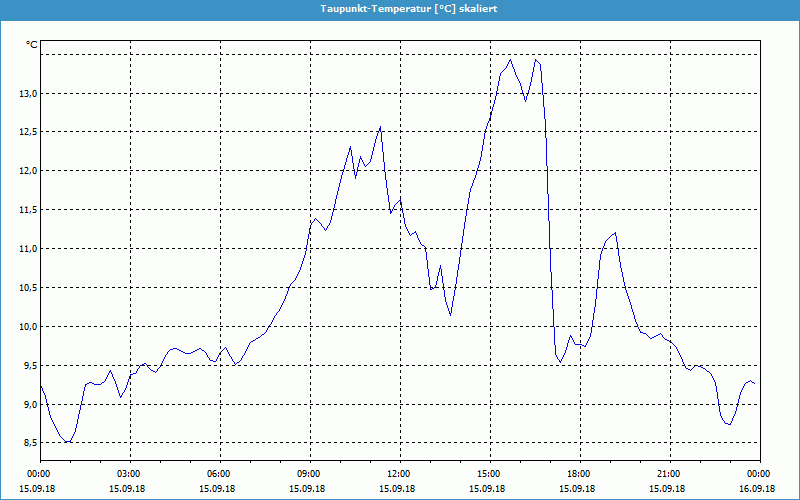Select the 06:00 time axis label
This screenshot has width=800, height=500.
pyautogui.click(x=218, y=474)
